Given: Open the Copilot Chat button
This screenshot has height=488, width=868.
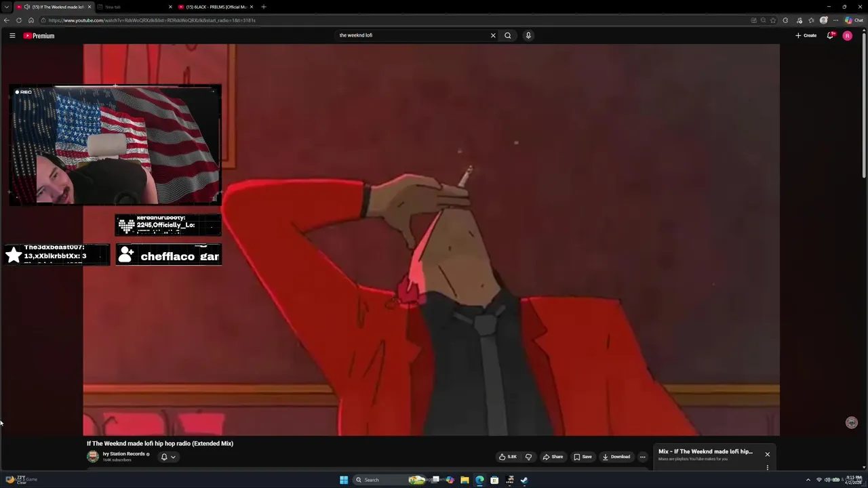Looking at the screenshot, I should (853, 20).
